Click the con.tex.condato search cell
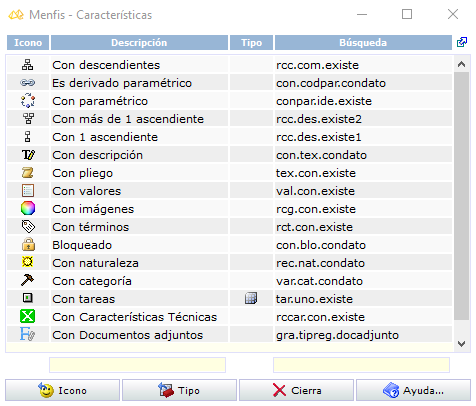Image resolution: width=476 pixels, height=406 pixels. point(363,155)
